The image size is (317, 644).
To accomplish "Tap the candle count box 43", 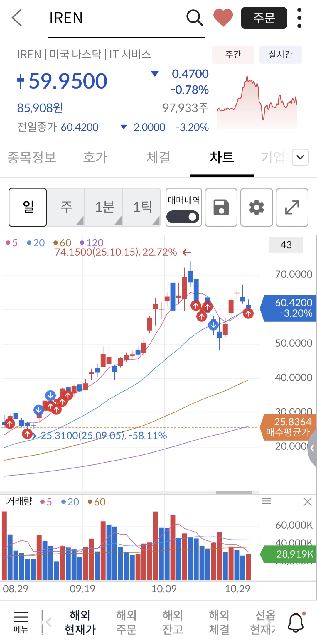I will coord(286,245).
